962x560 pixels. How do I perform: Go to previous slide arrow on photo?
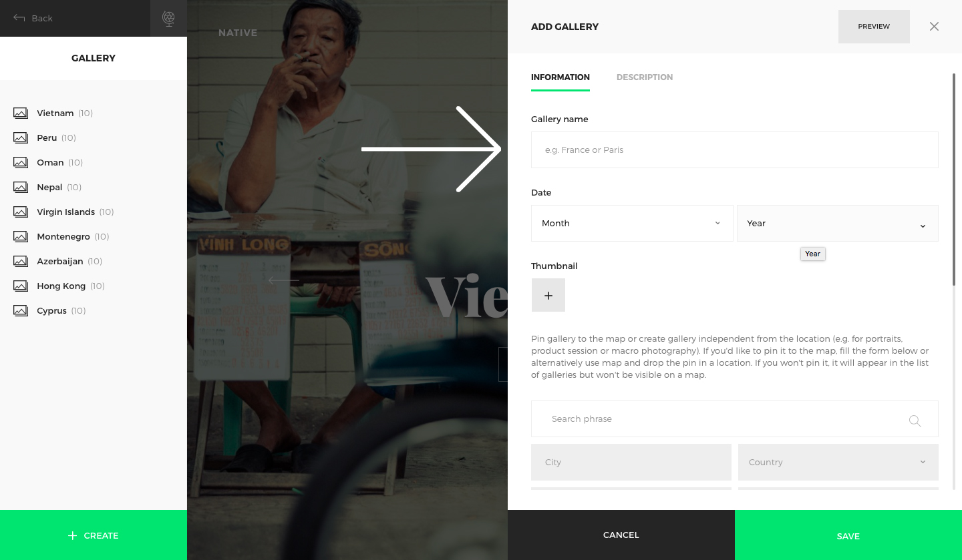(x=284, y=281)
